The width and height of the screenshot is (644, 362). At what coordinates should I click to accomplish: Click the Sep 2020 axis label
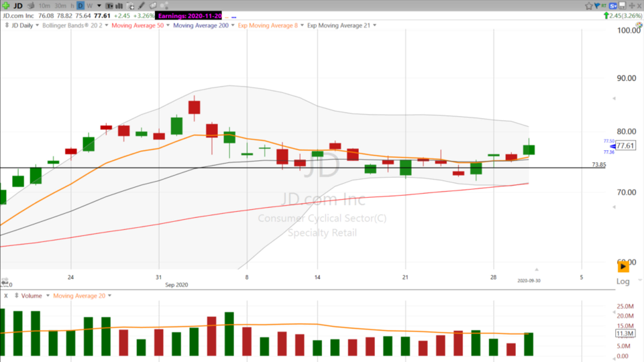coord(176,285)
